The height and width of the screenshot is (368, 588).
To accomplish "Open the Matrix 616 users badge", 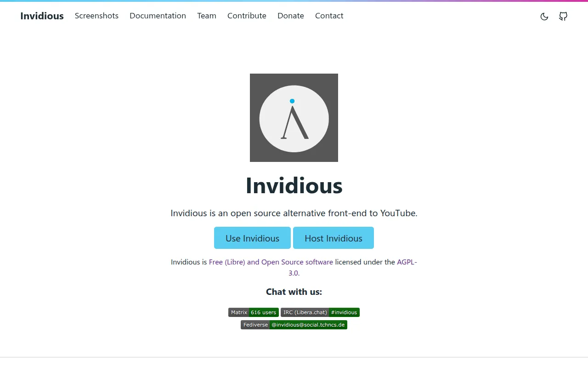I will coord(254,312).
